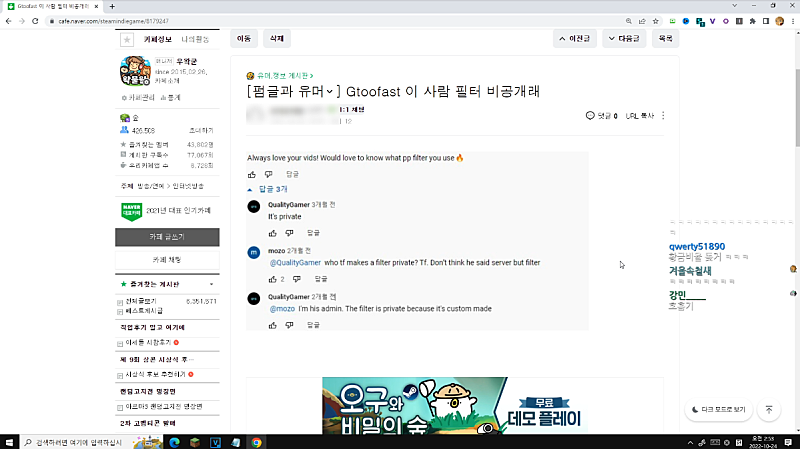800x449 pixels.
Task: Open the 전체글보기 board
Action: coord(141,302)
